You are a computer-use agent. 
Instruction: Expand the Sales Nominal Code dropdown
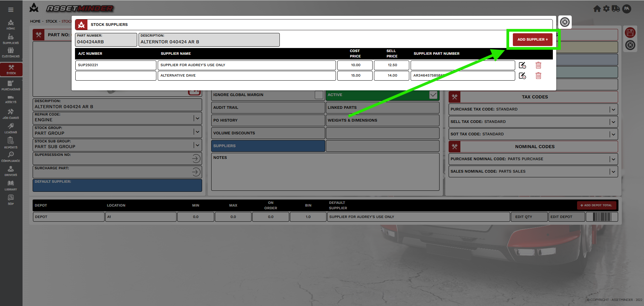click(613, 172)
